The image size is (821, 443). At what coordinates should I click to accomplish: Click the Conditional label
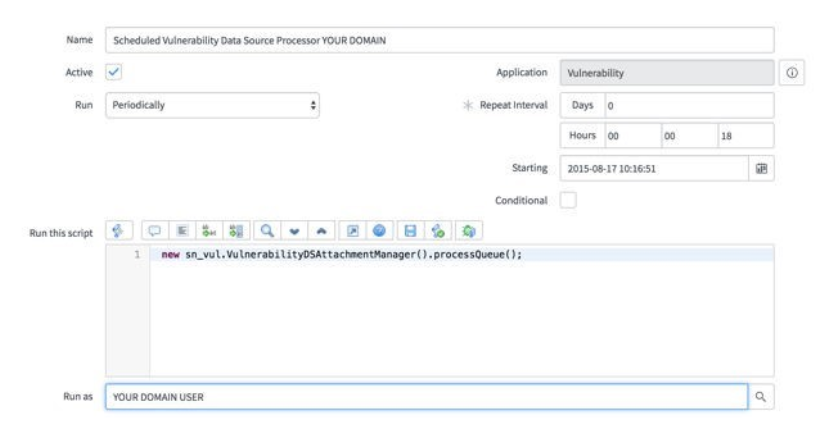click(521, 201)
